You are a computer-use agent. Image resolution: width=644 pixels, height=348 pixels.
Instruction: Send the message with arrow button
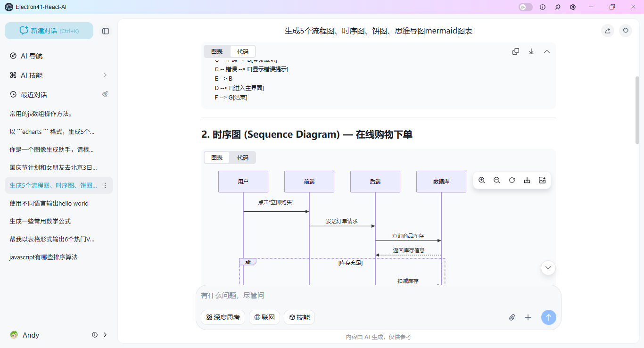tap(549, 317)
